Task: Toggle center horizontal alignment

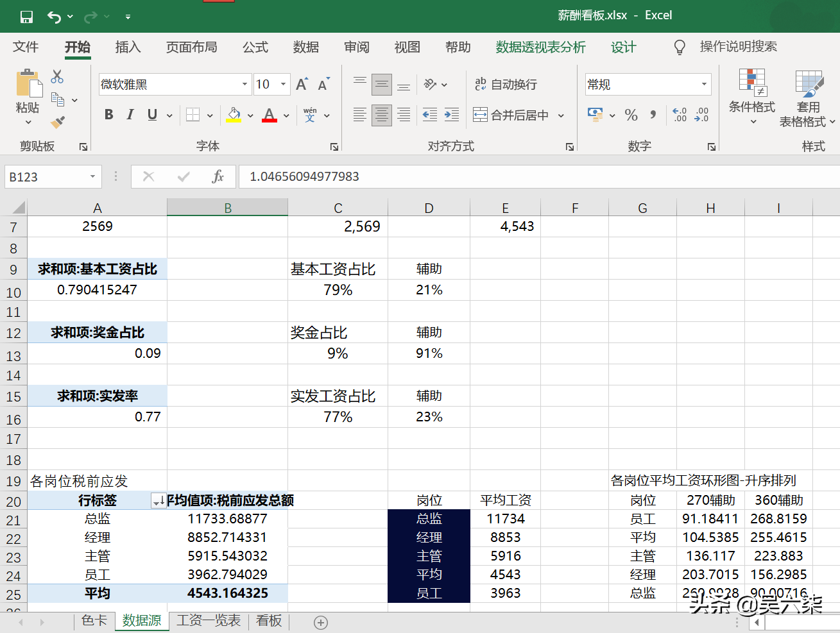Action: point(382,115)
